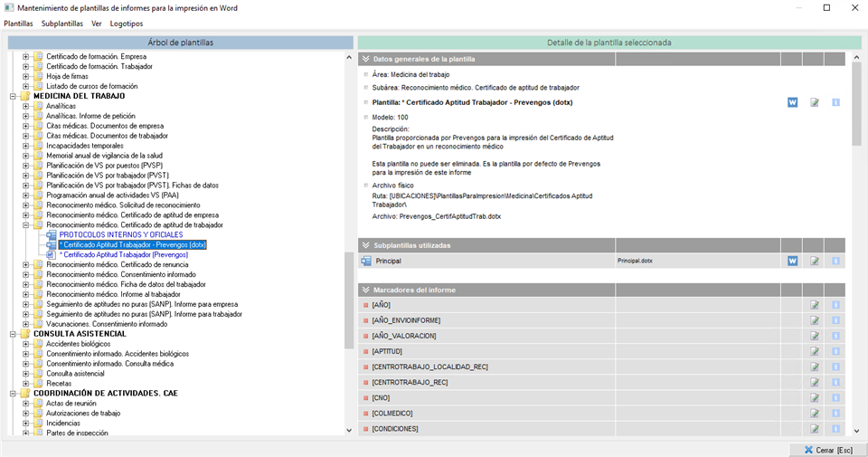Show info for [CENTROTRABAJO_REC] marker
The image size is (868, 457).
tap(835, 383)
